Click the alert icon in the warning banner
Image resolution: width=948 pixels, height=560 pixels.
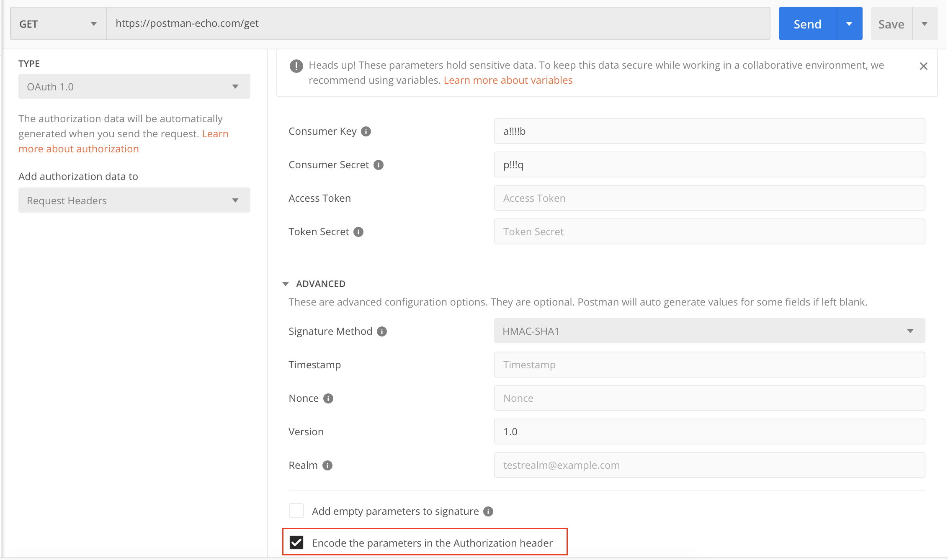point(296,65)
